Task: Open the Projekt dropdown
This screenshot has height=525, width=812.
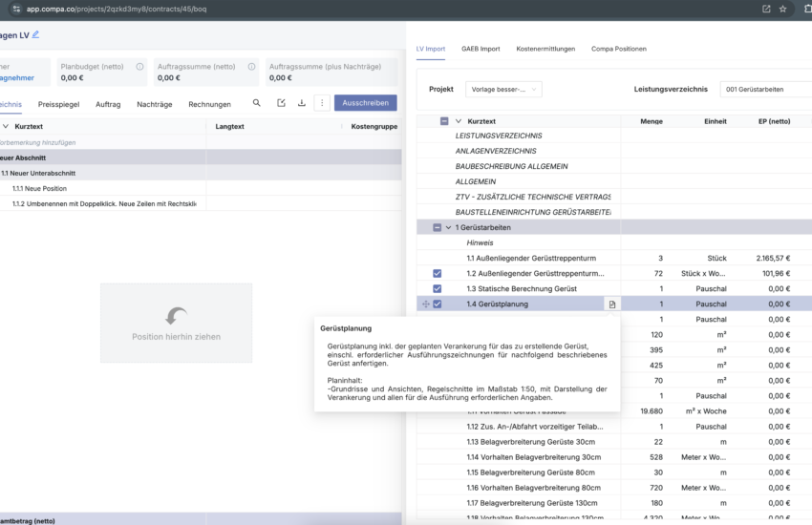Action: tap(503, 90)
